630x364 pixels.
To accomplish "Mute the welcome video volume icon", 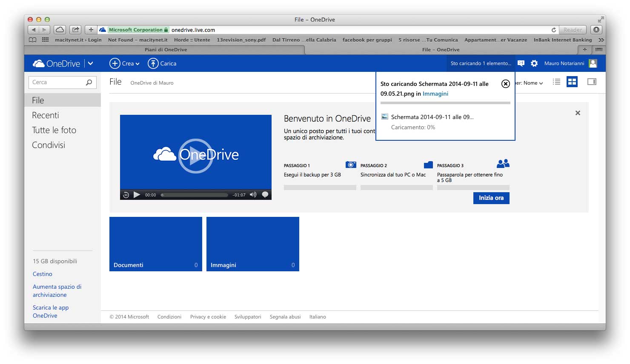I will 253,195.
